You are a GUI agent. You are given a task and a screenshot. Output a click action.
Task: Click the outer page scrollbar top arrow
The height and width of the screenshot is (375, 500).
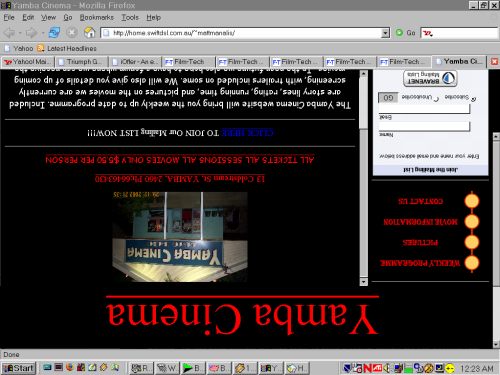pos(496,136)
